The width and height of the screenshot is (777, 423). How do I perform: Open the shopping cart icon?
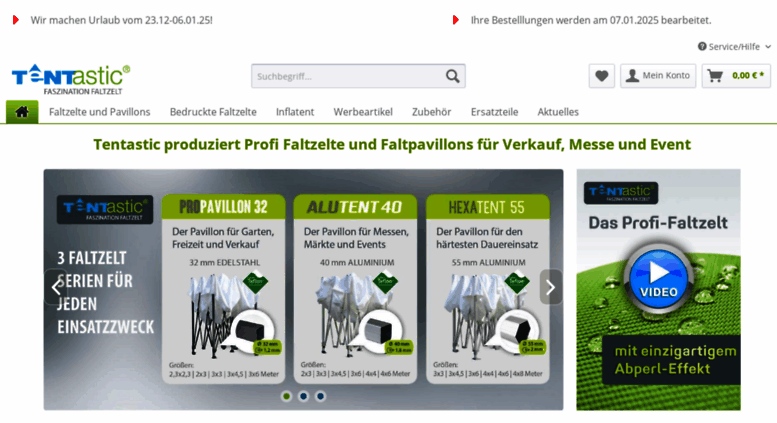[715, 76]
